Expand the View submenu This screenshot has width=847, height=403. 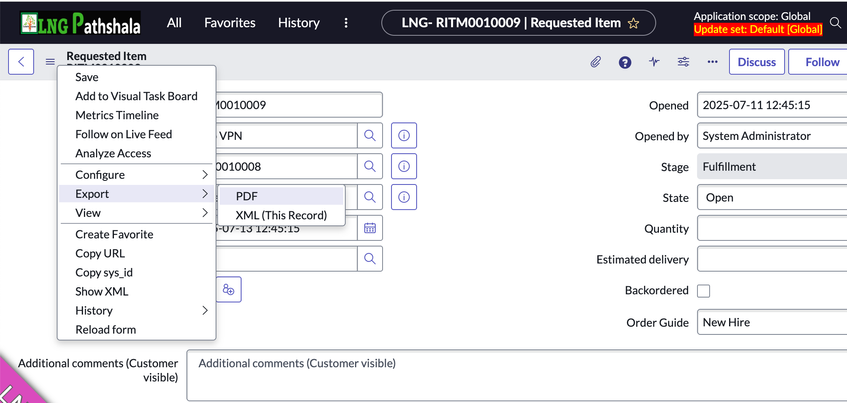(x=137, y=213)
